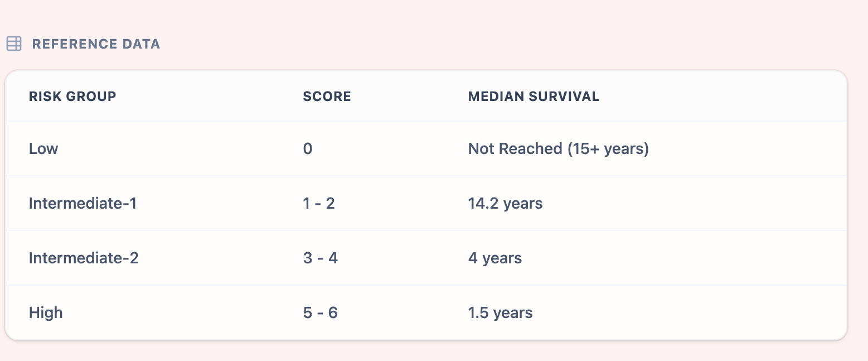Click the score range 1 - 2
Viewport: 868px width, 361px height.
(319, 203)
